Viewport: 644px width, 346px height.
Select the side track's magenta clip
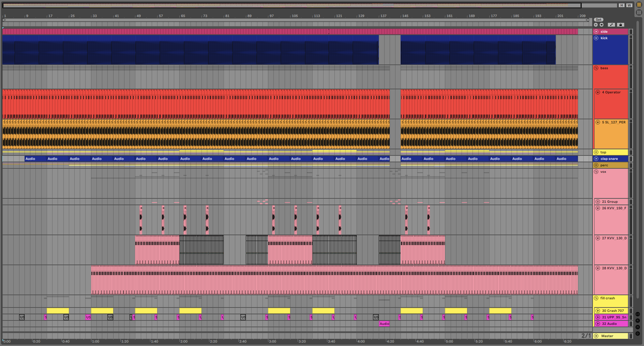(290, 32)
